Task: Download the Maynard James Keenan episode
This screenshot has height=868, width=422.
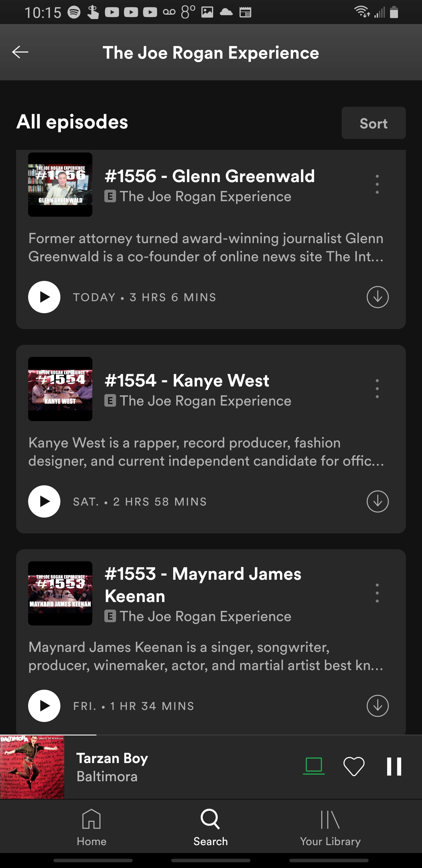Action: pyautogui.click(x=377, y=706)
